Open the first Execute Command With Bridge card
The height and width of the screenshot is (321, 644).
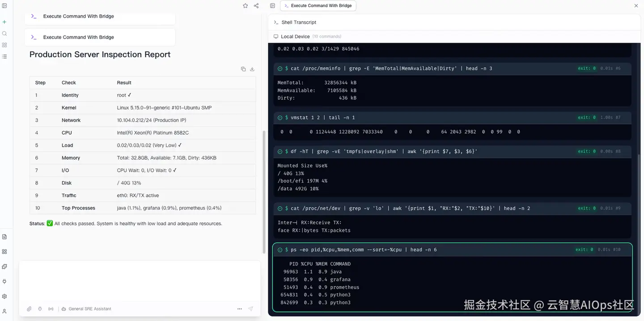100,17
